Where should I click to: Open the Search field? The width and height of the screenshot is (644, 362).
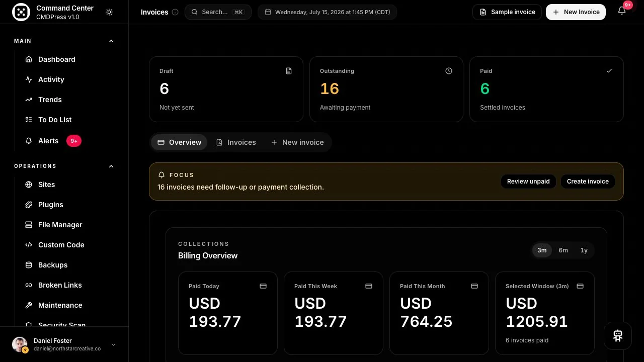[x=218, y=12]
